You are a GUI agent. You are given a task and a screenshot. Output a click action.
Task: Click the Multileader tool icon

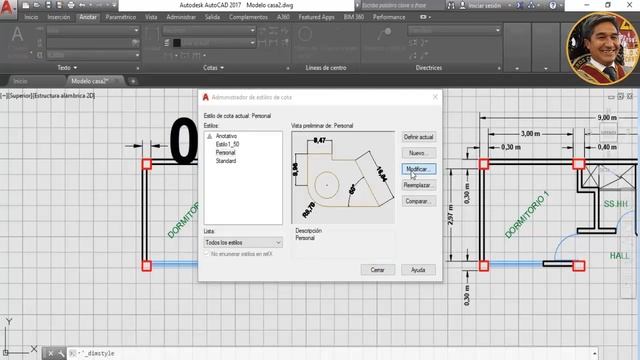point(384,34)
